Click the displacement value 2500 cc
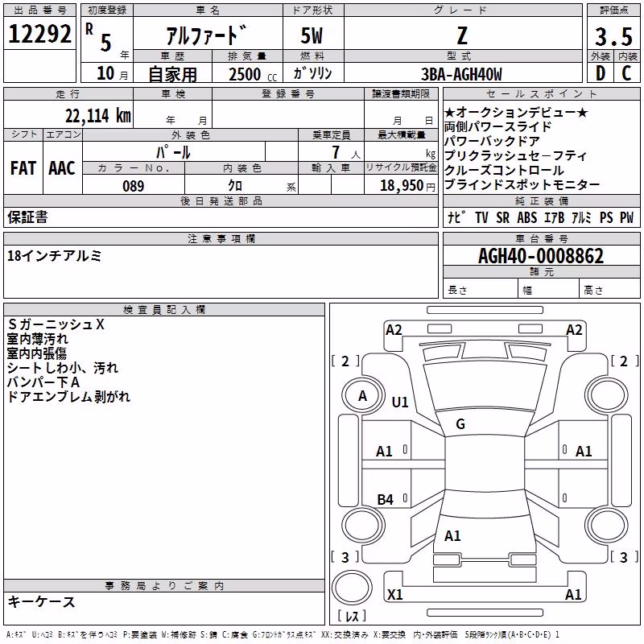 pos(253,74)
